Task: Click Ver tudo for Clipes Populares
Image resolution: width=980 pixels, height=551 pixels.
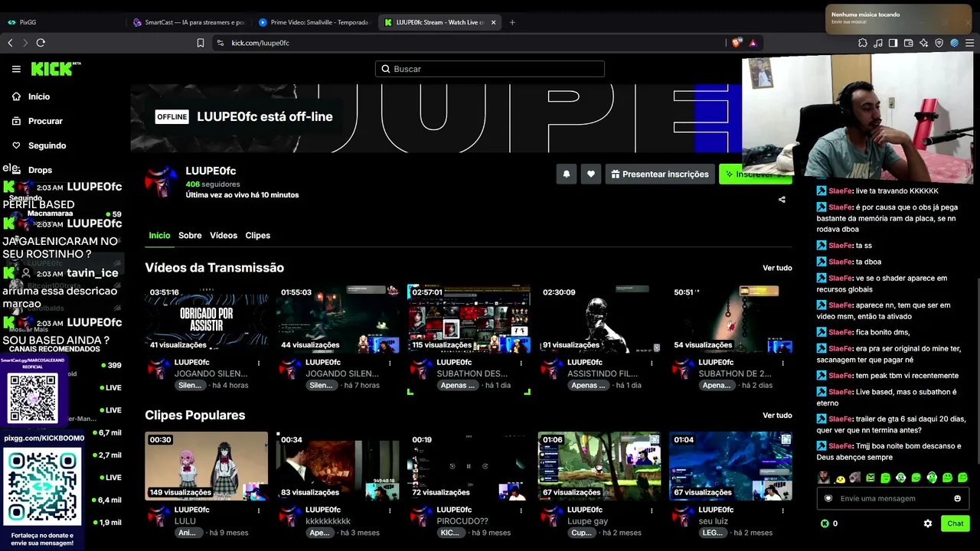Action: click(777, 416)
